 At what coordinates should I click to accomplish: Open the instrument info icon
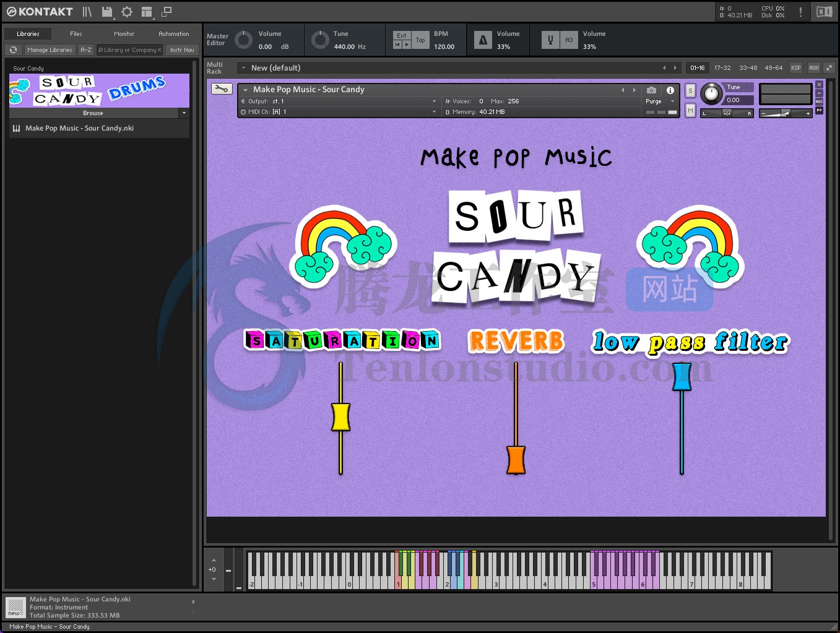point(670,90)
